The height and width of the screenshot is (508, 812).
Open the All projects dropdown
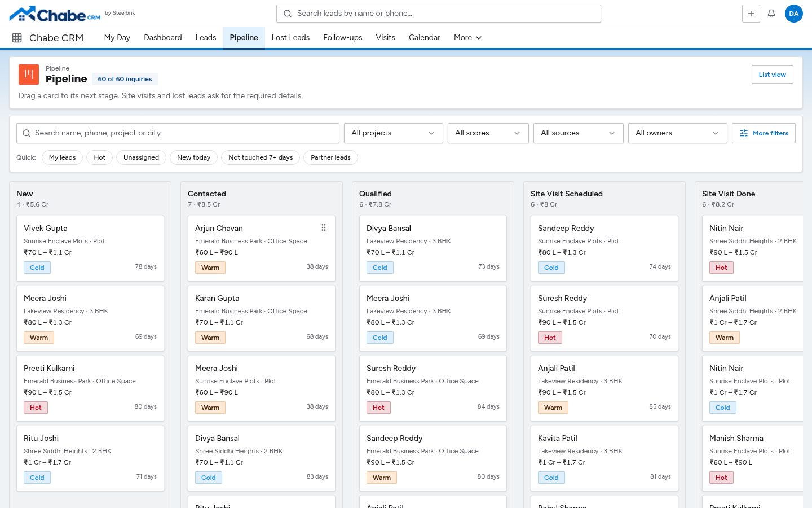click(x=394, y=133)
